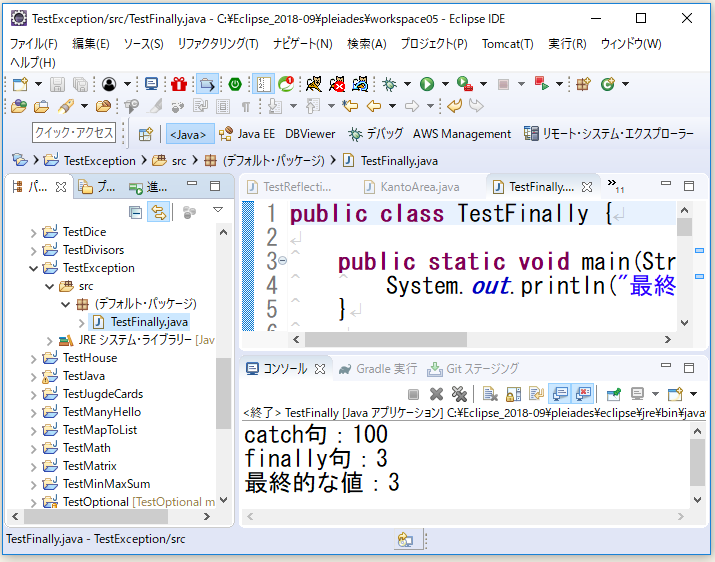Expand the TestDice project
The width and height of the screenshot is (715, 562).
[33, 233]
